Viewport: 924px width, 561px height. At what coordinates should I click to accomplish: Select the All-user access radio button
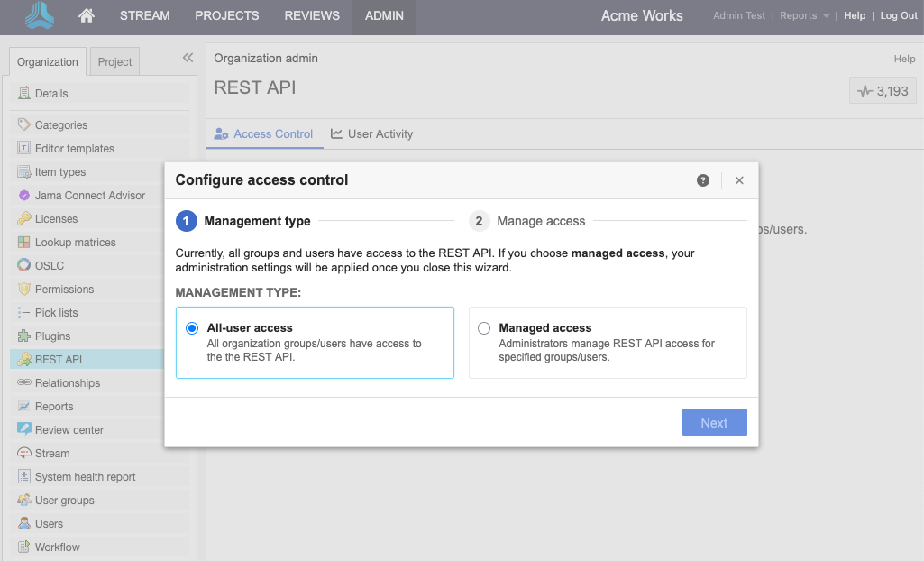click(191, 328)
